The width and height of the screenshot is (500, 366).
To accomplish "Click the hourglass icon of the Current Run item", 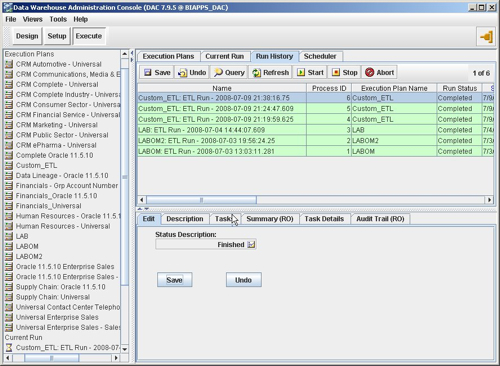I will pyautogui.click(x=9, y=348).
